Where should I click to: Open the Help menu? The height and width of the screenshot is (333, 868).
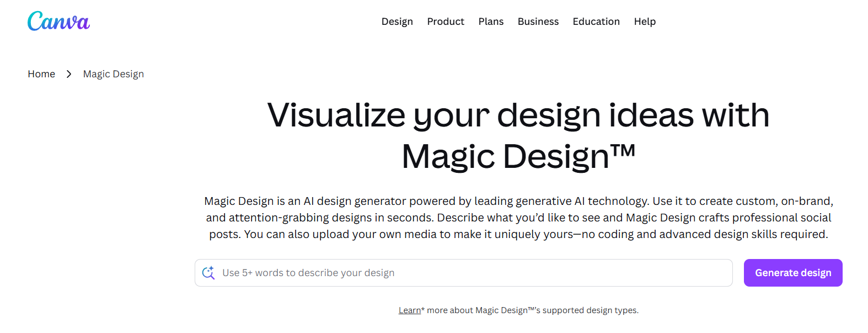[x=645, y=22]
